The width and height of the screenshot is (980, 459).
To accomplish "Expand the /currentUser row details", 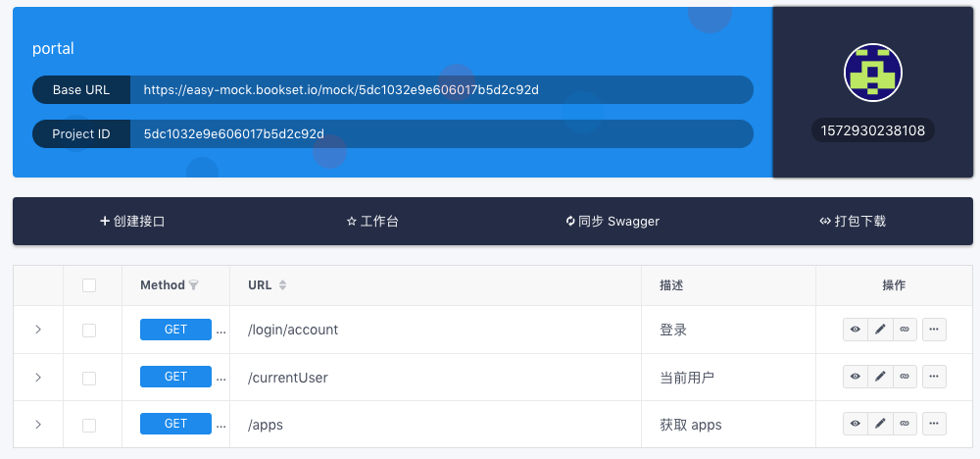I will (x=38, y=377).
